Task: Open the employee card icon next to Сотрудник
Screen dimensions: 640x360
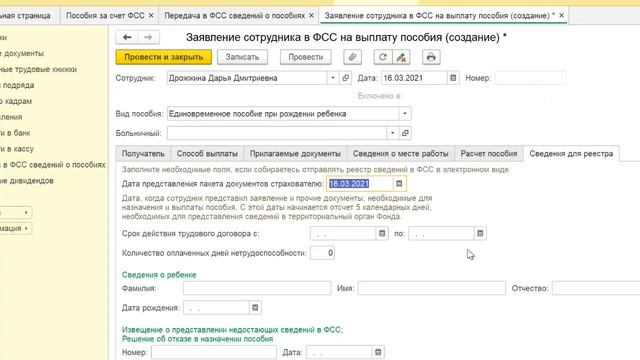Action: 346,78
